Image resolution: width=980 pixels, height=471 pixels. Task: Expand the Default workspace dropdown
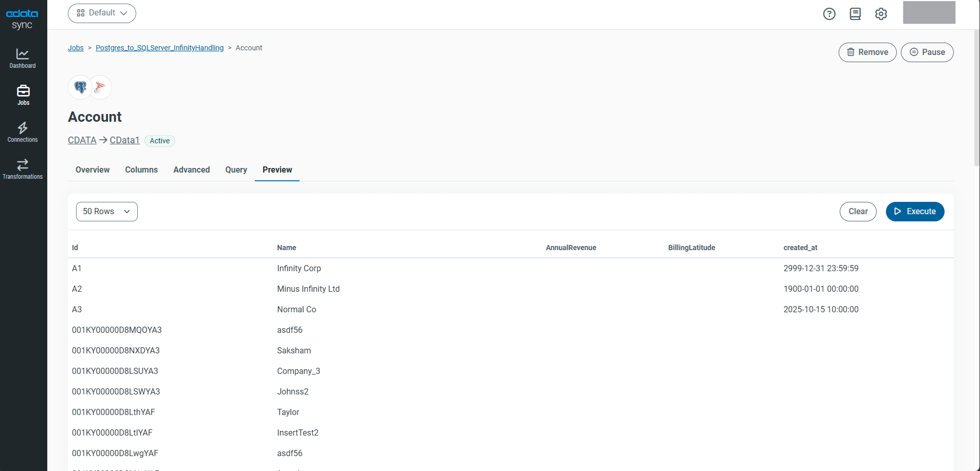(x=102, y=13)
